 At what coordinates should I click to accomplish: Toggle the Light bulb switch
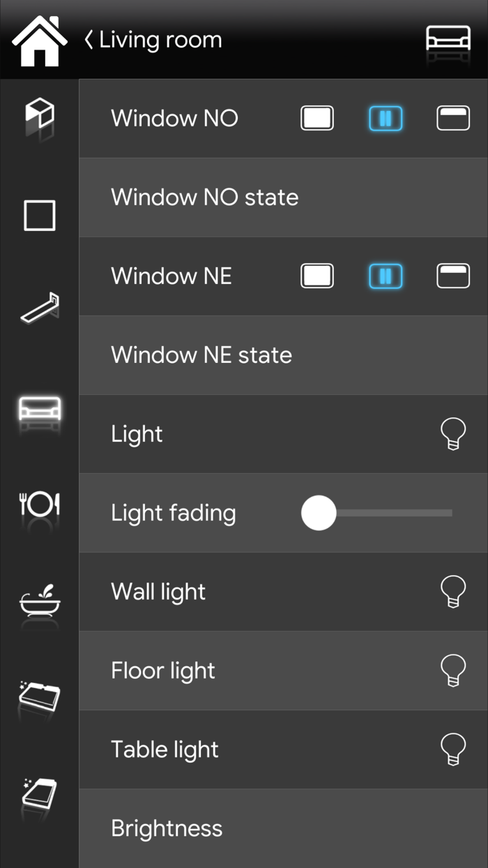[453, 434]
